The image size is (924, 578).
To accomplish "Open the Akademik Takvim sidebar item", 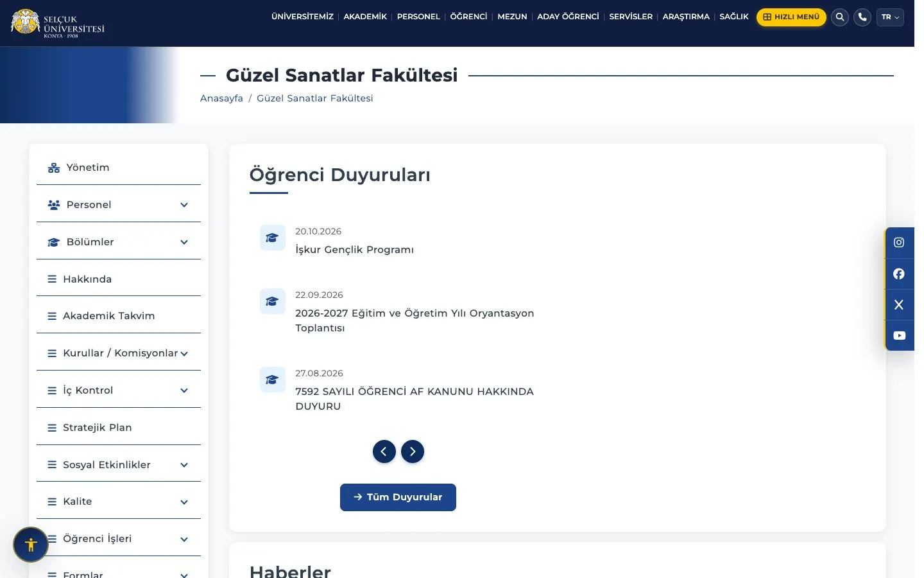I will (x=119, y=316).
